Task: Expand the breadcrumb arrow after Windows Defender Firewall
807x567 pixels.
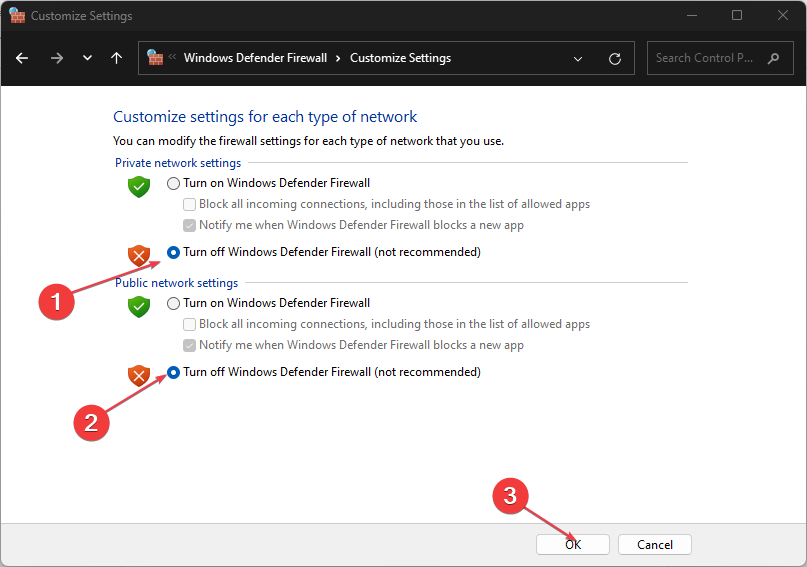Action: 339,58
